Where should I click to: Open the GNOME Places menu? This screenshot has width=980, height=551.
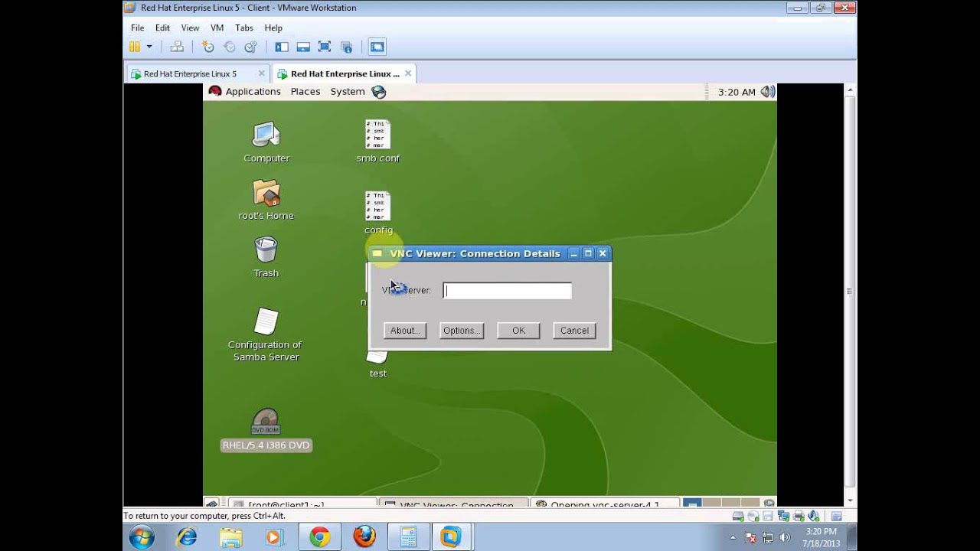click(x=305, y=91)
